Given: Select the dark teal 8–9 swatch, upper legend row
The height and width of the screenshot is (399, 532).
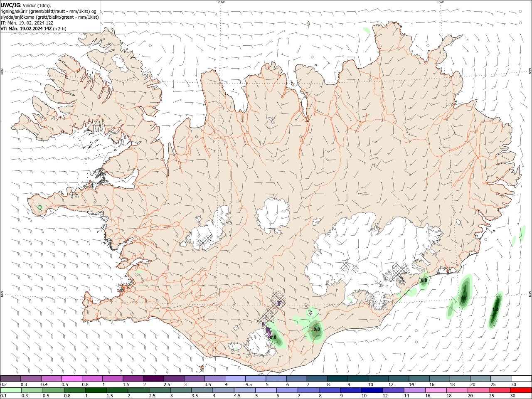Looking at the screenshot, I should click(337, 379).
